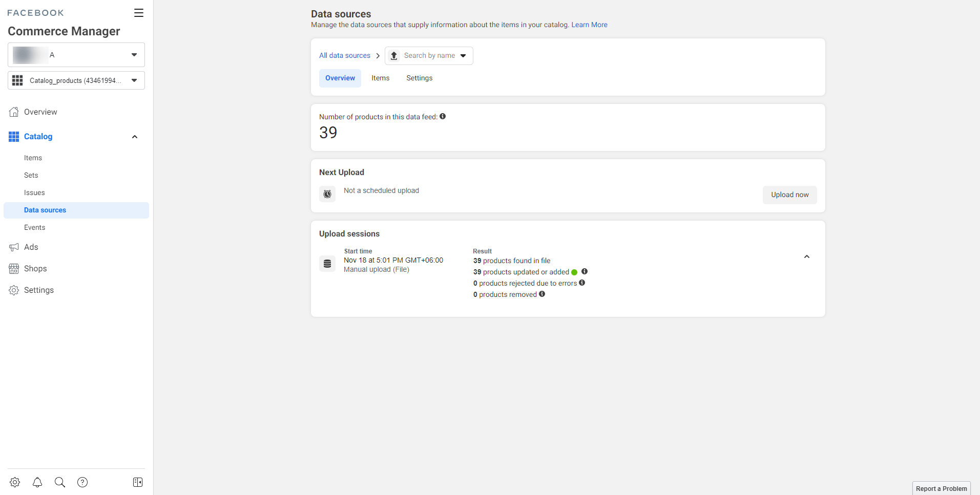Image resolution: width=980 pixels, height=495 pixels.
Task: Collapse the sidebar panel icon
Action: (138, 482)
